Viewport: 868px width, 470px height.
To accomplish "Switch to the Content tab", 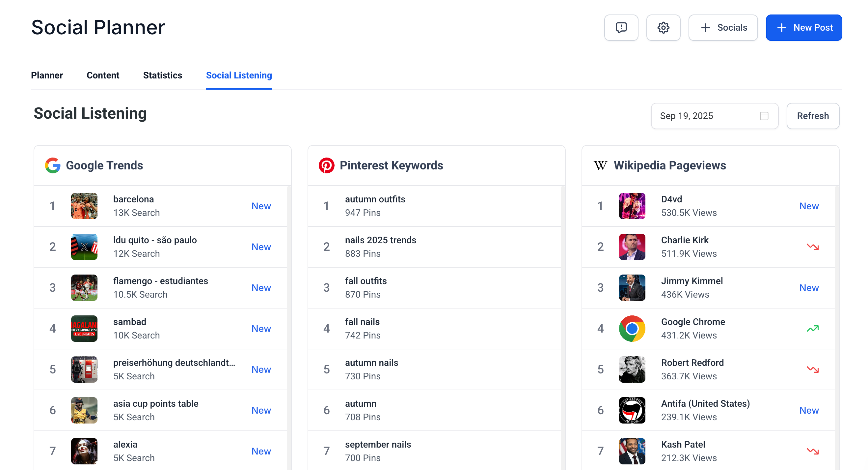I will click(103, 75).
